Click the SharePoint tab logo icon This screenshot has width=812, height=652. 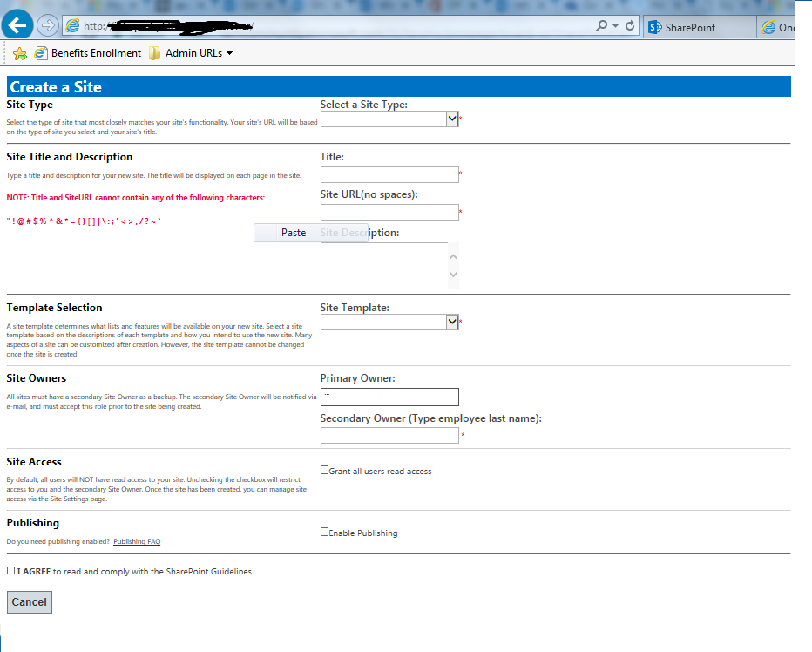point(655,28)
